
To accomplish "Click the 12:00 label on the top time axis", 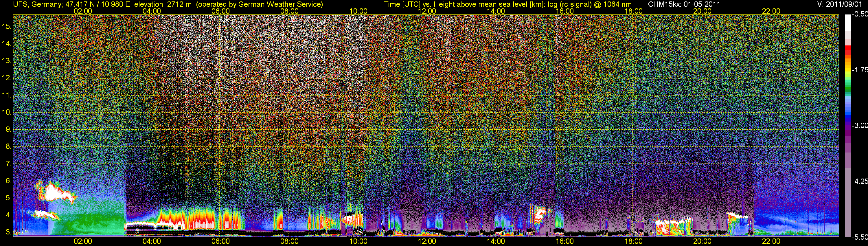I will click(427, 11).
